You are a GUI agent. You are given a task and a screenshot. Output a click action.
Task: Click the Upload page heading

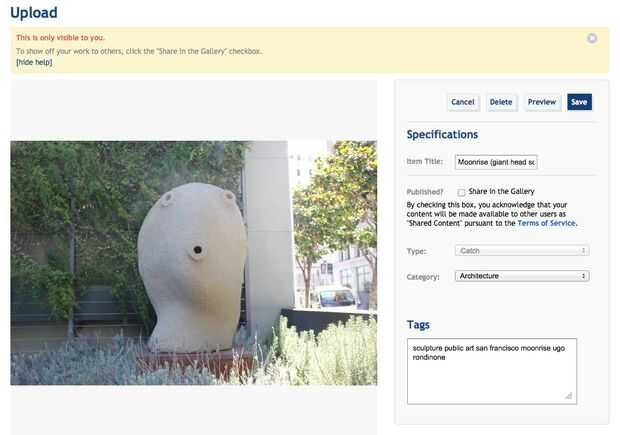34,13
